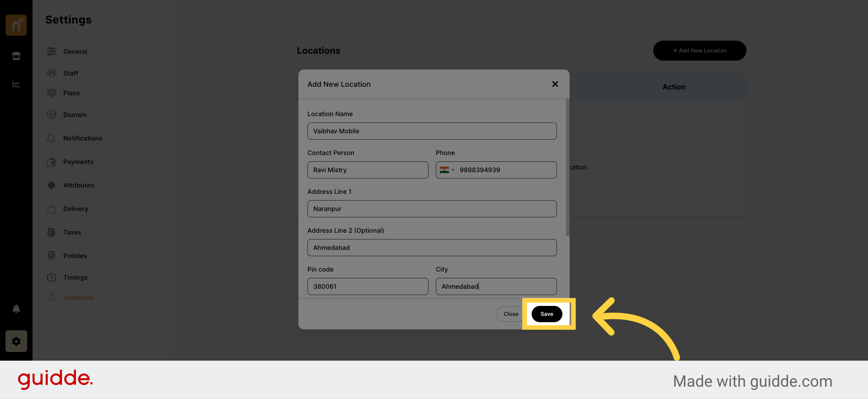Click the Plans icon
The height and width of the screenshot is (399, 868).
(x=52, y=93)
